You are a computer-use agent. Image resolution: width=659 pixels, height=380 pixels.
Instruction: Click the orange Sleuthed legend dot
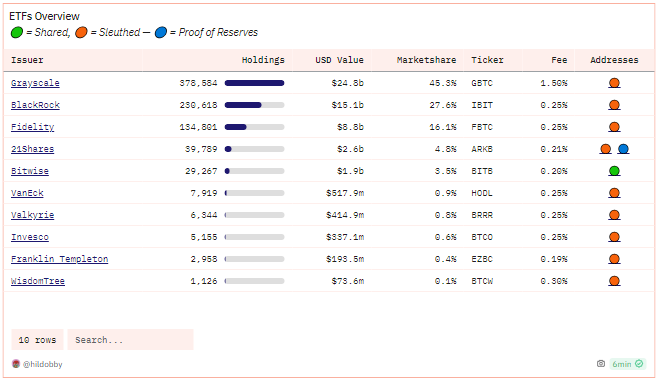81,32
